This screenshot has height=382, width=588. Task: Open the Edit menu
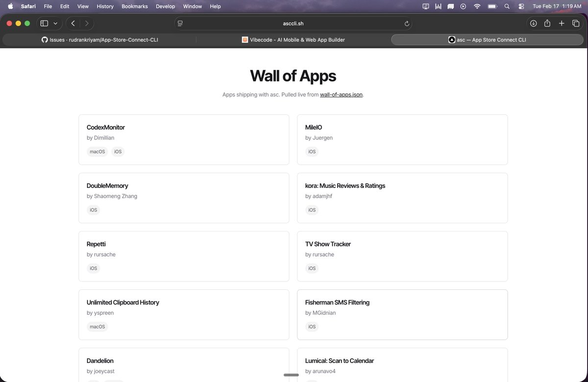(65, 6)
